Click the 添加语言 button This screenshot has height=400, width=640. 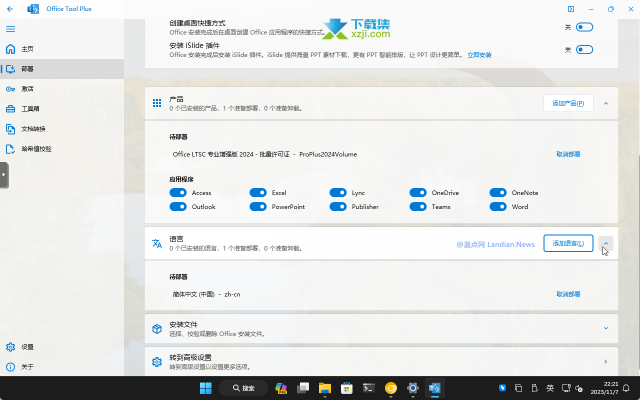[x=568, y=243]
